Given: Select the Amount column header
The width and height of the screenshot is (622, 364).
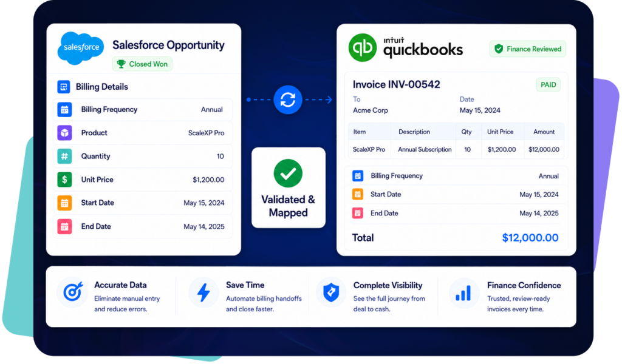Looking at the screenshot, I should (544, 132).
